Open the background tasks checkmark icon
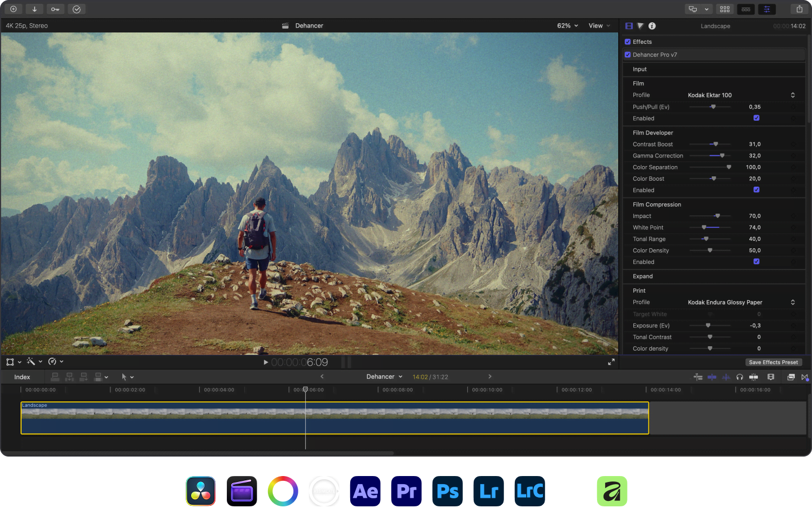 (77, 9)
